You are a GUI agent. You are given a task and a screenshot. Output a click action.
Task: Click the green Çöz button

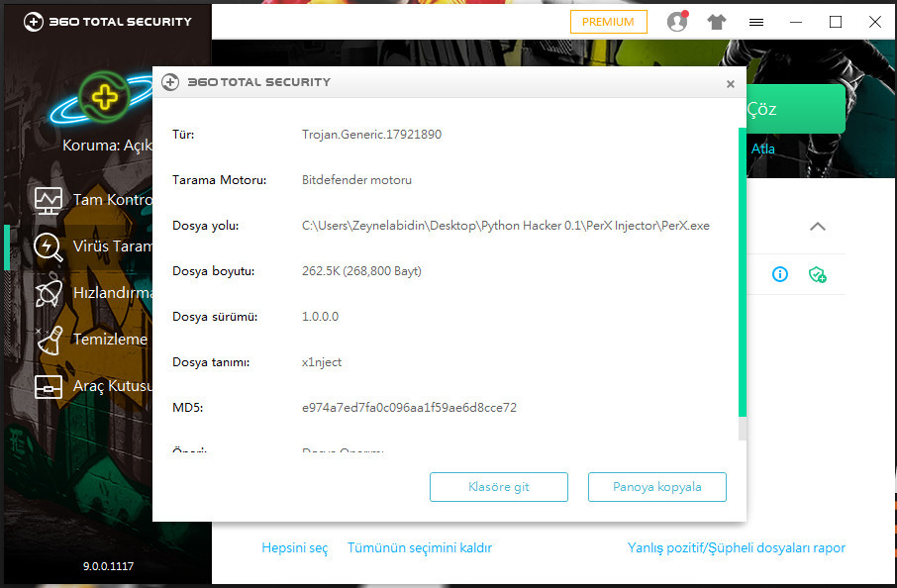[x=796, y=109]
